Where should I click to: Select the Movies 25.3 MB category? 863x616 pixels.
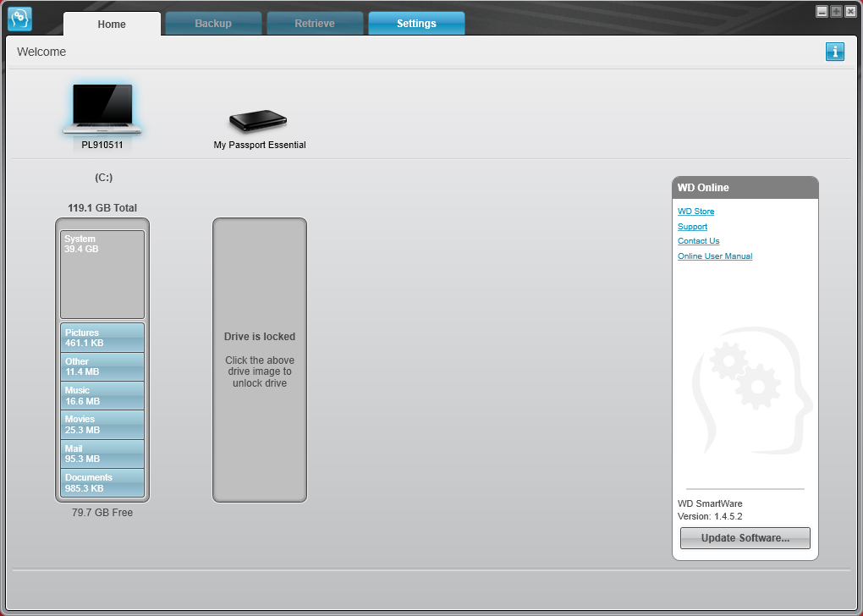point(102,425)
